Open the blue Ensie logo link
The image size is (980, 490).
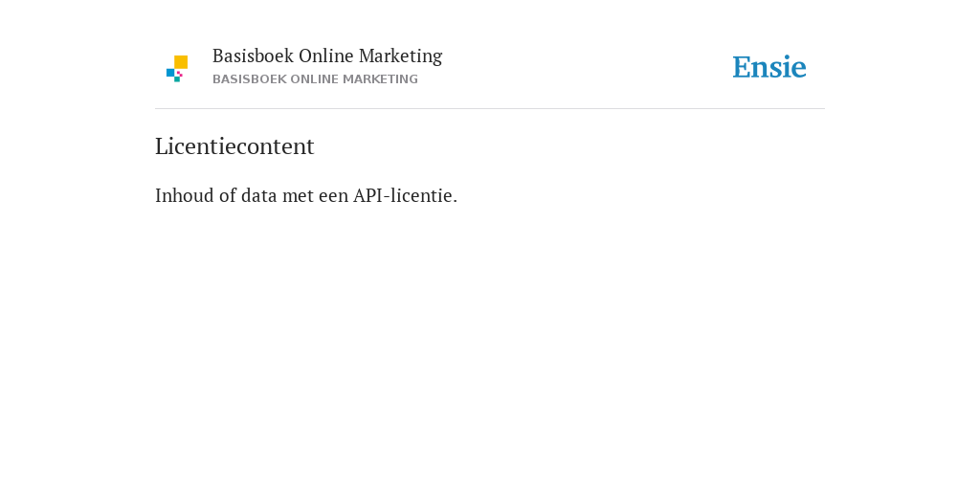(x=769, y=67)
